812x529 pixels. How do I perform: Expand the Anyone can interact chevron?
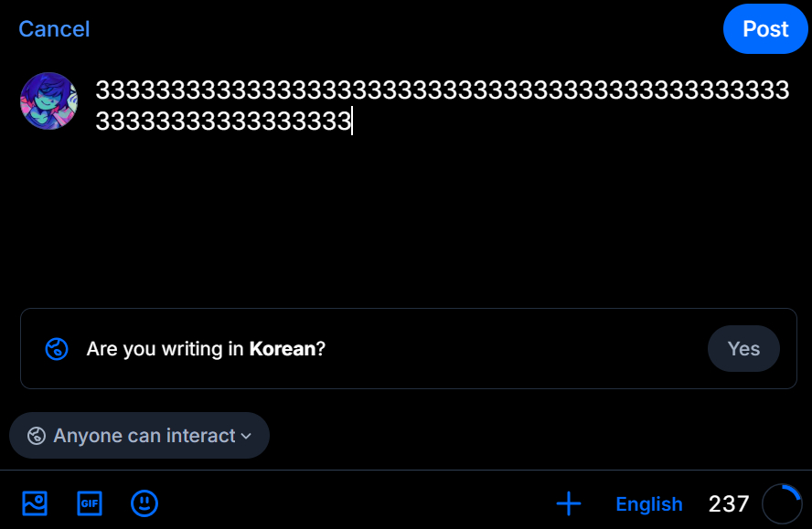coord(246,436)
